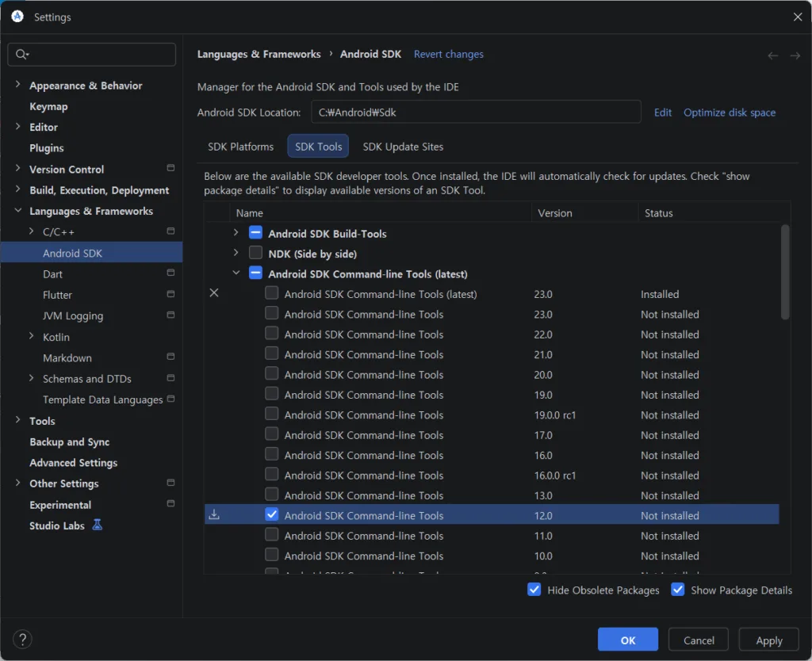Click the help question mark icon
Screen dimensions: 812x661
coord(22,640)
